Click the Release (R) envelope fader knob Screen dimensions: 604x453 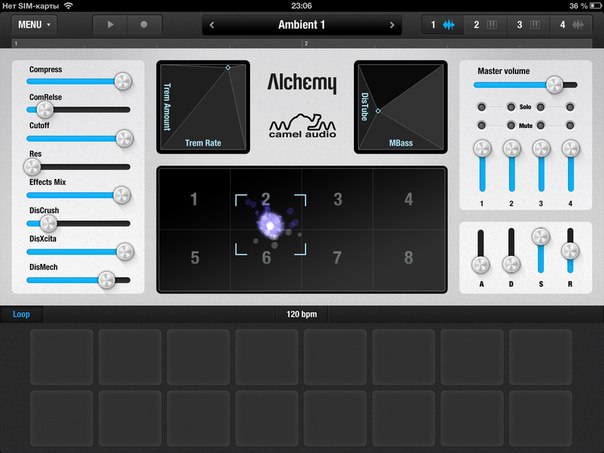point(570,251)
